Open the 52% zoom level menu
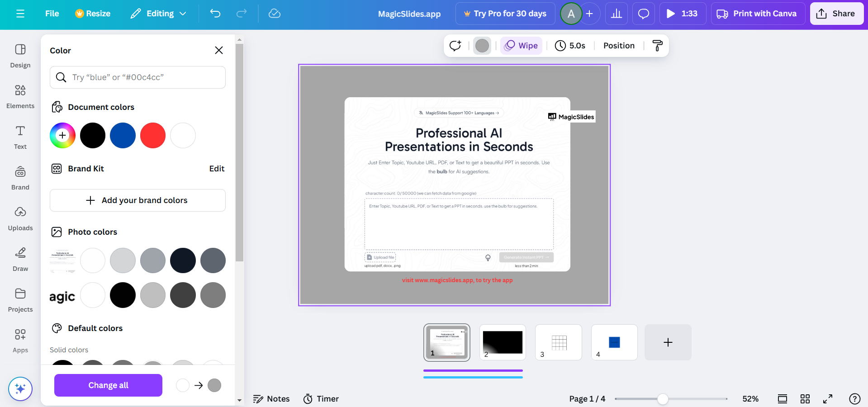Image resolution: width=868 pixels, height=407 pixels. coord(750,399)
